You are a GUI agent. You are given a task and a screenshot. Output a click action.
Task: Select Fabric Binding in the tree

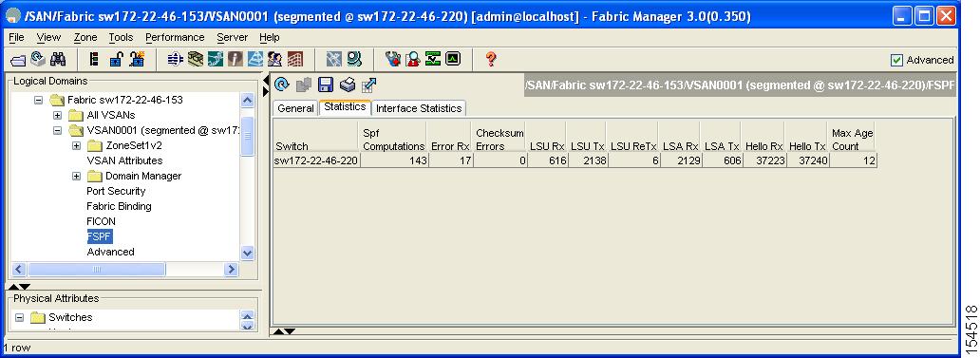pyautogui.click(x=119, y=206)
